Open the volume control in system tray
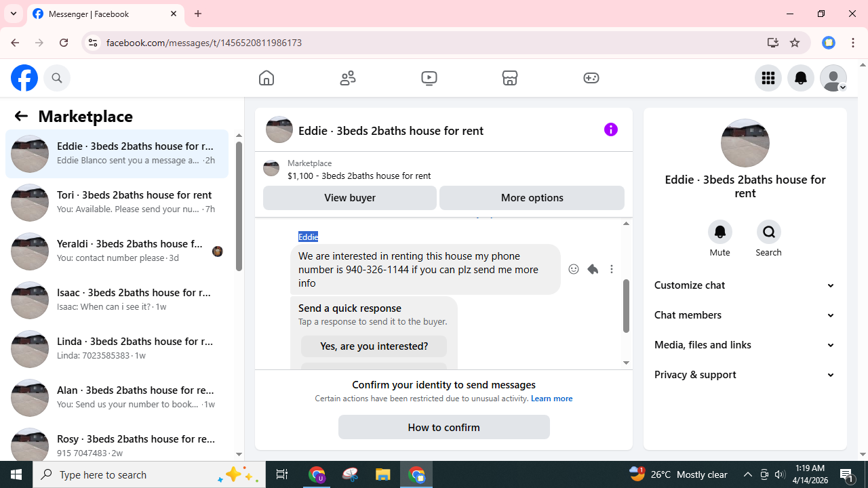This screenshot has height=488, width=868. pos(780,474)
